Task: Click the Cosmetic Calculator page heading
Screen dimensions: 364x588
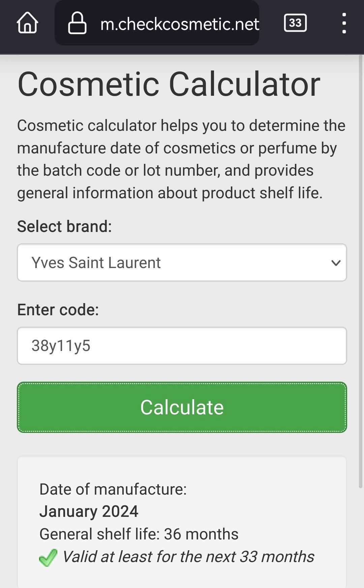Action: [169, 84]
